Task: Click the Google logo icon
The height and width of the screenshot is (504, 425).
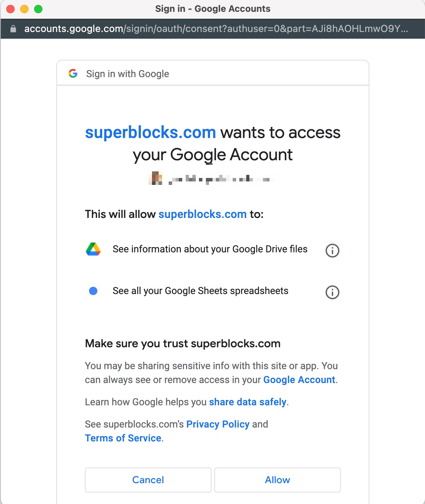Action: pos(73,73)
